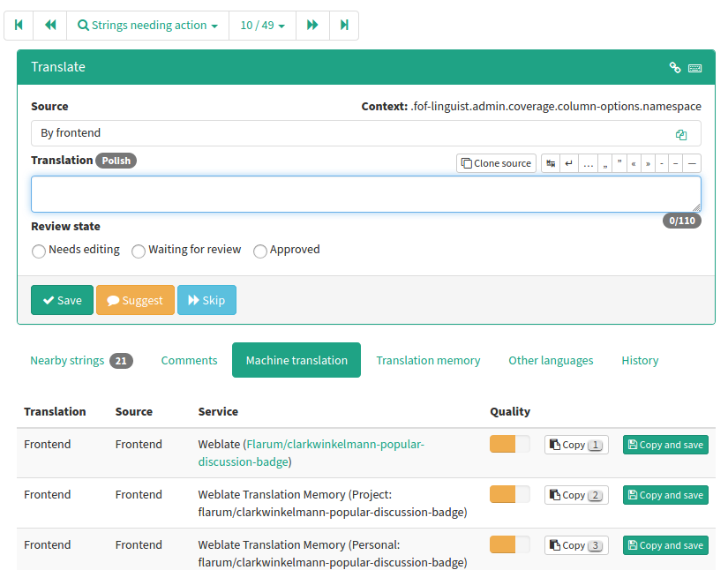
Task: Insert low double quote character
Action: (x=605, y=163)
